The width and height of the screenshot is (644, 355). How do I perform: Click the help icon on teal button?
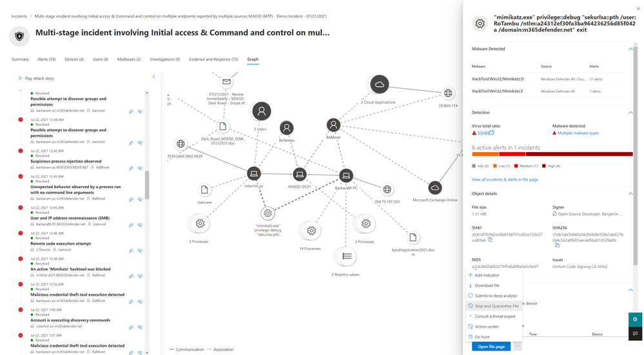point(635,320)
